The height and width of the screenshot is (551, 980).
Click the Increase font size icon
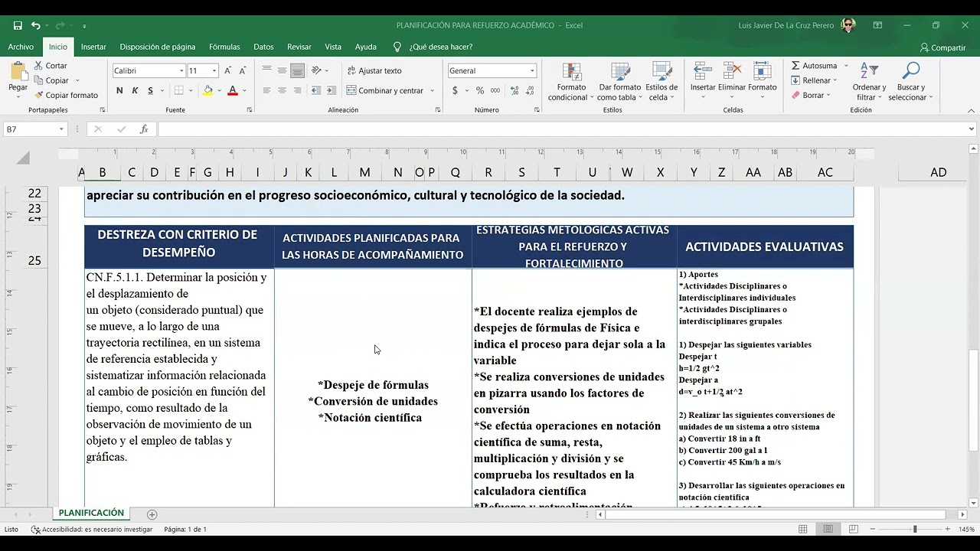pos(229,70)
